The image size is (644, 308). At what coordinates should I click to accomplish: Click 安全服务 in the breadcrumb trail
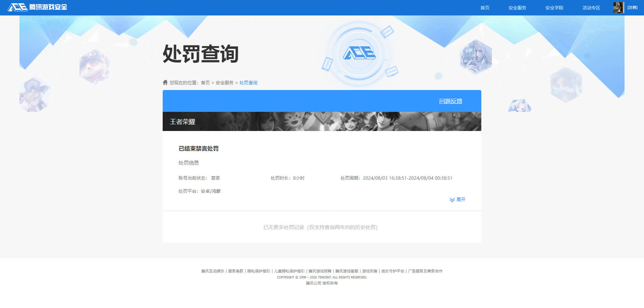[x=224, y=82]
